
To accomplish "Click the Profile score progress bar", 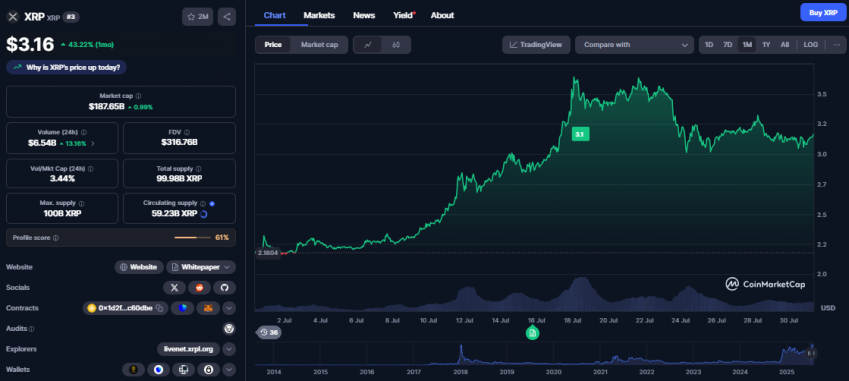I will [193, 238].
